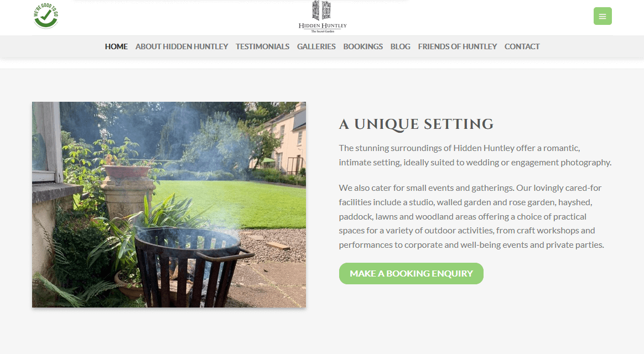This screenshot has width=644, height=354.
Task: Select Galleries in navigation bar
Action: [x=316, y=46]
